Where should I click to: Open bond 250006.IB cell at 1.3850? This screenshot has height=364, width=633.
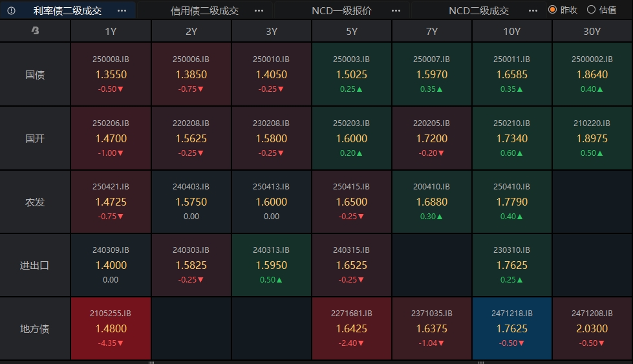(191, 74)
